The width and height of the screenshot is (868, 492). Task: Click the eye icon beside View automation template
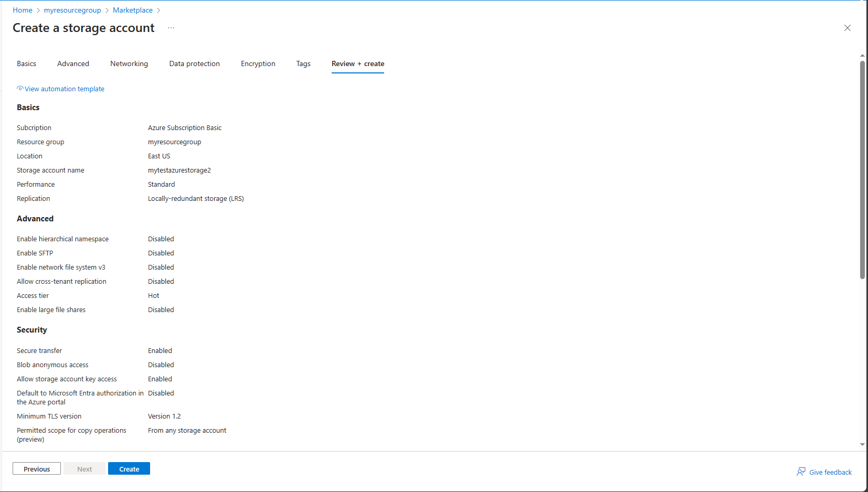(x=19, y=88)
